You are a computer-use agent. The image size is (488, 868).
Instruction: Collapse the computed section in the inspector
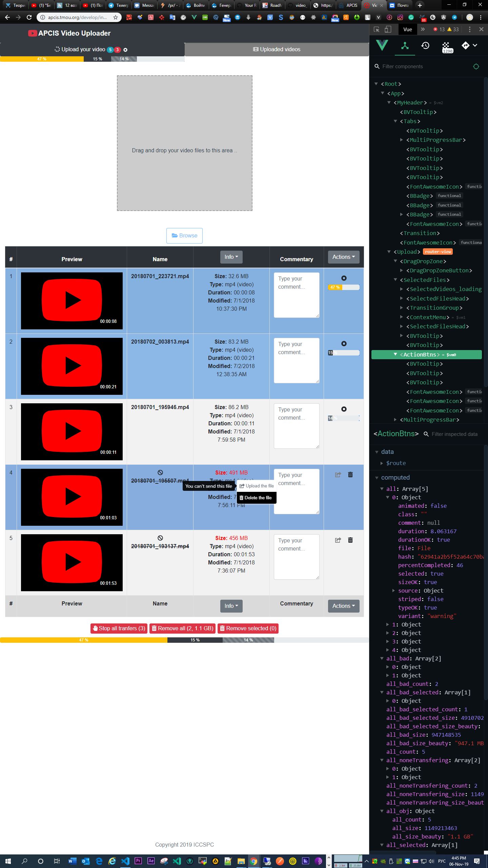[377, 478]
